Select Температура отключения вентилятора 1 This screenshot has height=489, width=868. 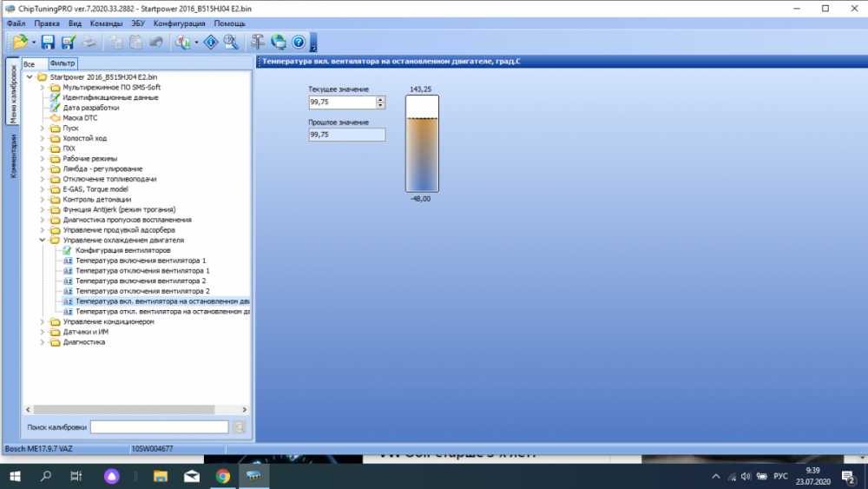coord(142,271)
